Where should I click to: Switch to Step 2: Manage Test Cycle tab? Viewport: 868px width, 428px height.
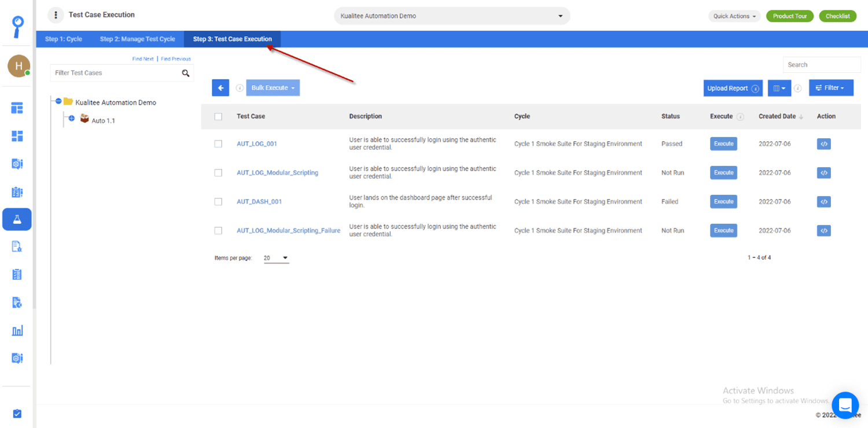point(137,39)
